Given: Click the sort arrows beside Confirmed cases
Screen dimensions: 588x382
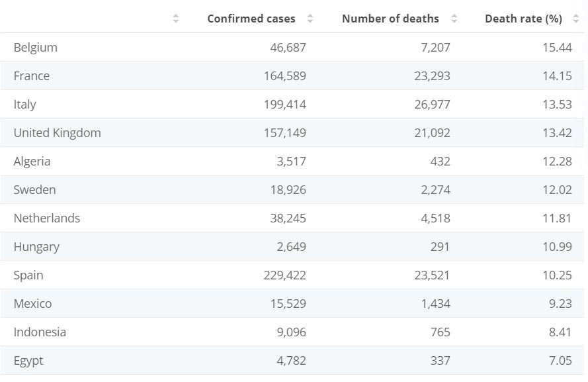Looking at the screenshot, I should pos(310,19).
